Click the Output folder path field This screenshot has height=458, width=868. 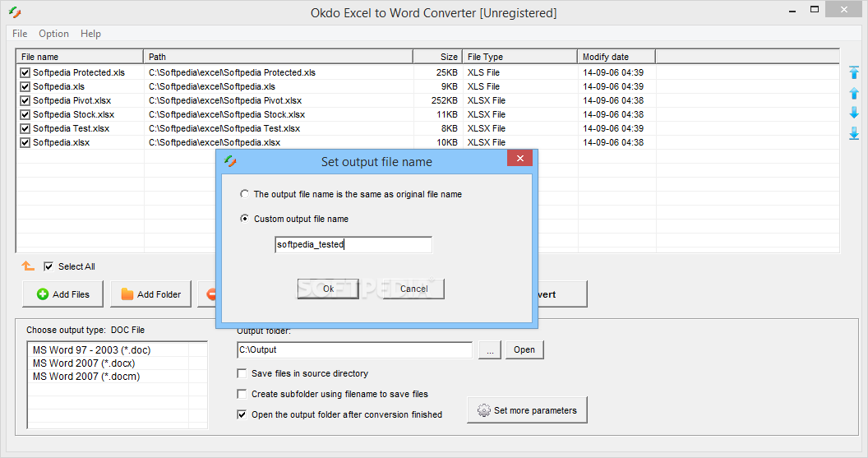[x=354, y=350]
